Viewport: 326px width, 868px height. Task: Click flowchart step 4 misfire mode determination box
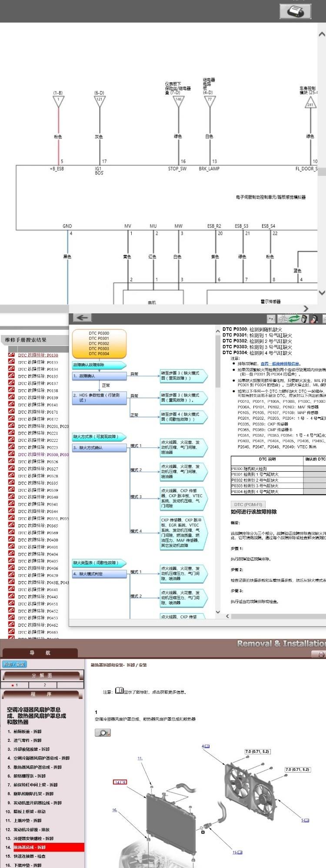[x=100, y=574]
